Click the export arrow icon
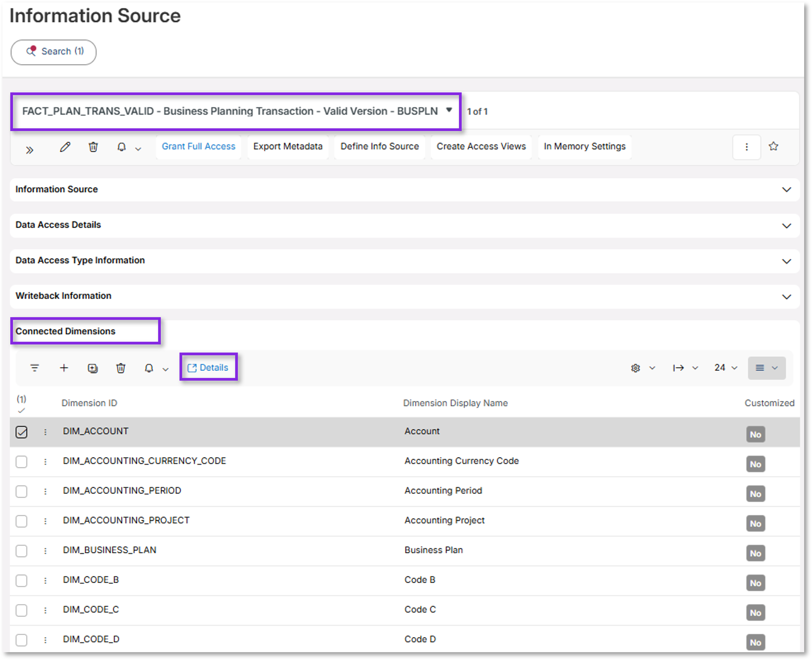This screenshot has width=812, height=660. (x=678, y=368)
